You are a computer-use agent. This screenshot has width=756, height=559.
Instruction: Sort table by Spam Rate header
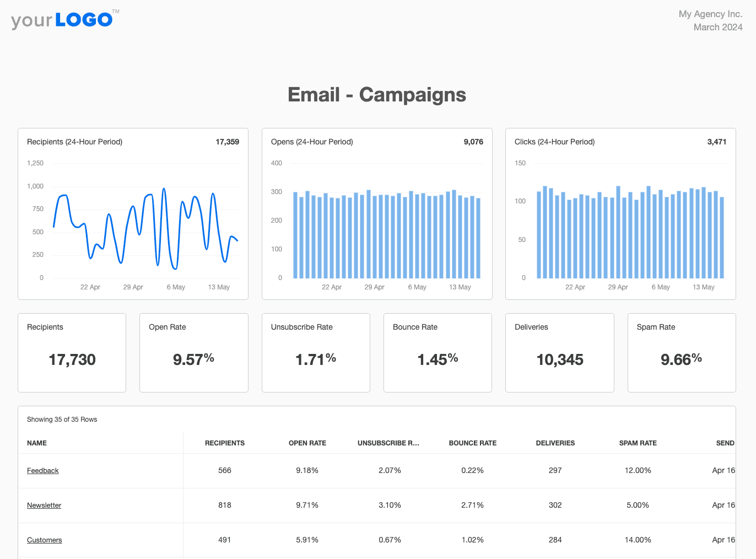pyautogui.click(x=638, y=443)
